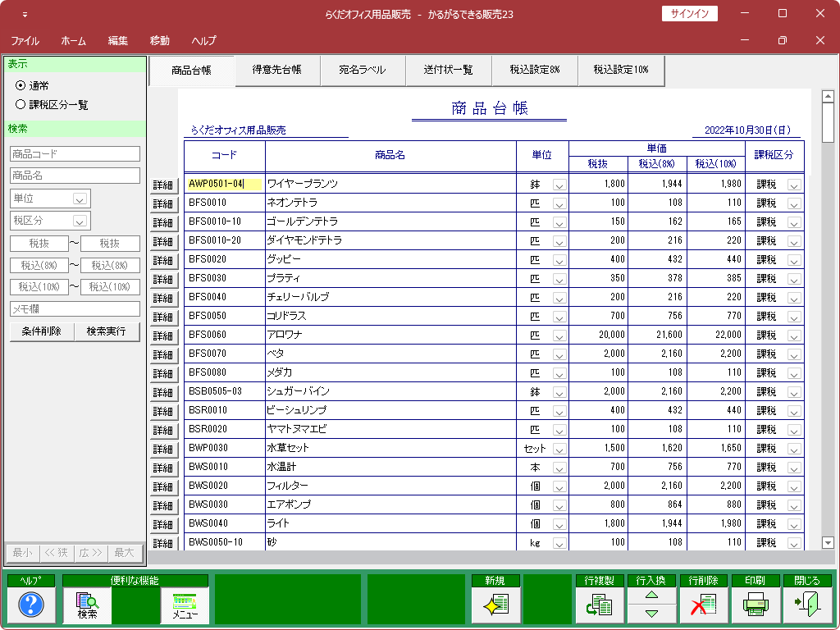Open tax class dropdown for フィルター row
The image size is (840, 630).
tap(794, 487)
